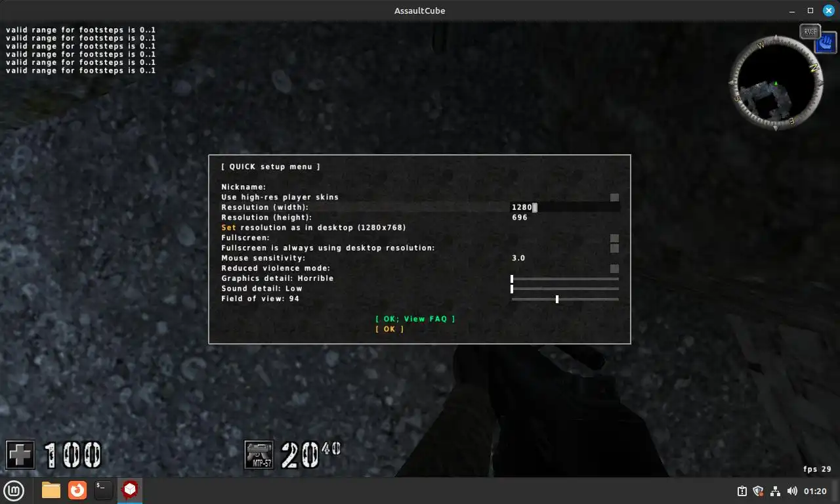The height and width of the screenshot is (504, 840).
Task: Adjust the Sound detail slider
Action: point(565,289)
